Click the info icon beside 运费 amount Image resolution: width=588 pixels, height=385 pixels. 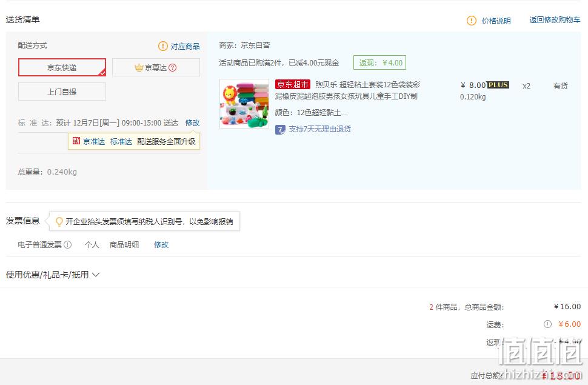click(x=547, y=324)
